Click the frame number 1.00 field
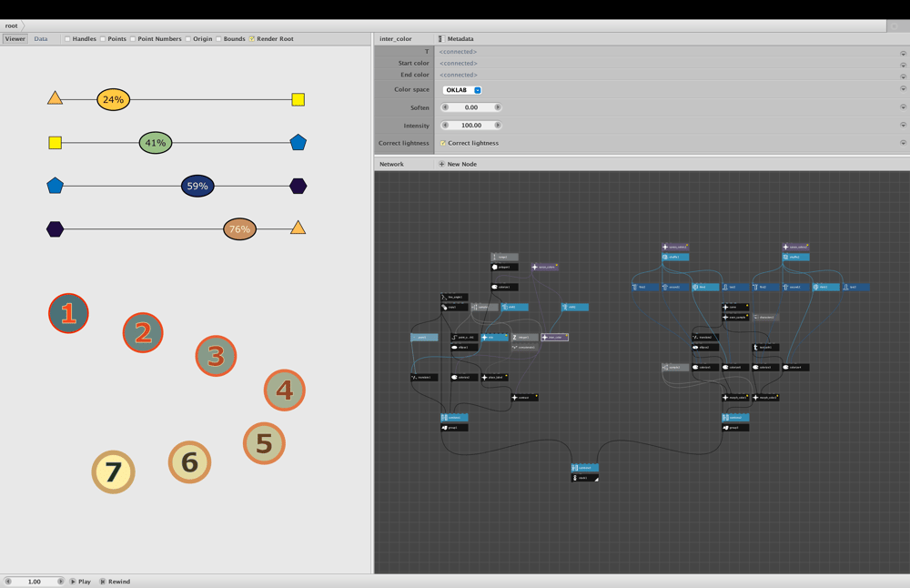Screen dimensions: 910x588 tap(35, 581)
